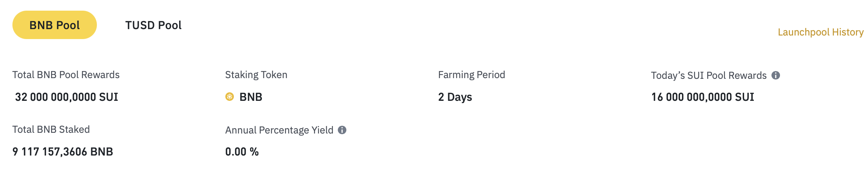Click the Total BNB Staked label

click(x=51, y=130)
